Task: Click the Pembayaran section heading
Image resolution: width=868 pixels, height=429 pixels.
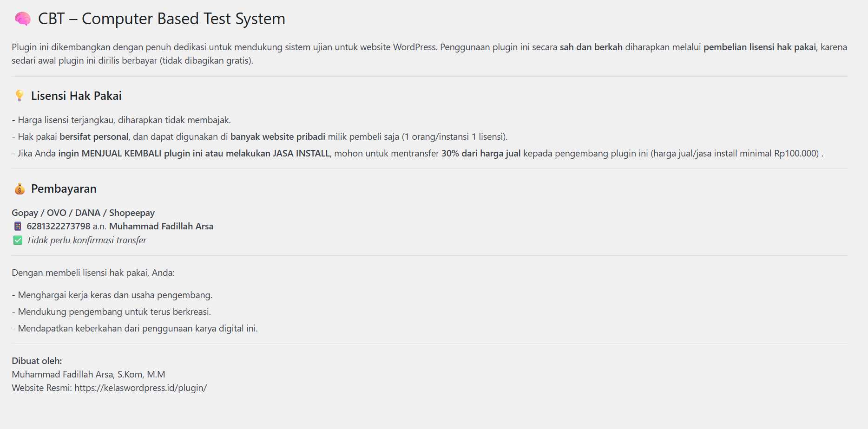Action: [64, 189]
